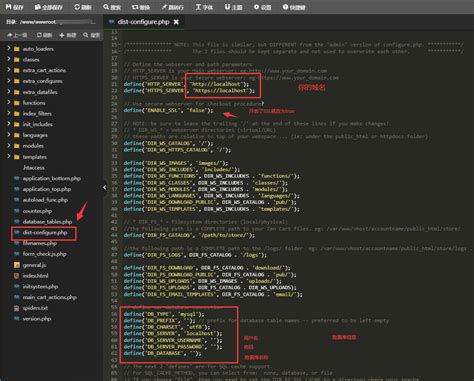Open index.html in the tree
The height and width of the screenshot is (381, 474).
35,276
